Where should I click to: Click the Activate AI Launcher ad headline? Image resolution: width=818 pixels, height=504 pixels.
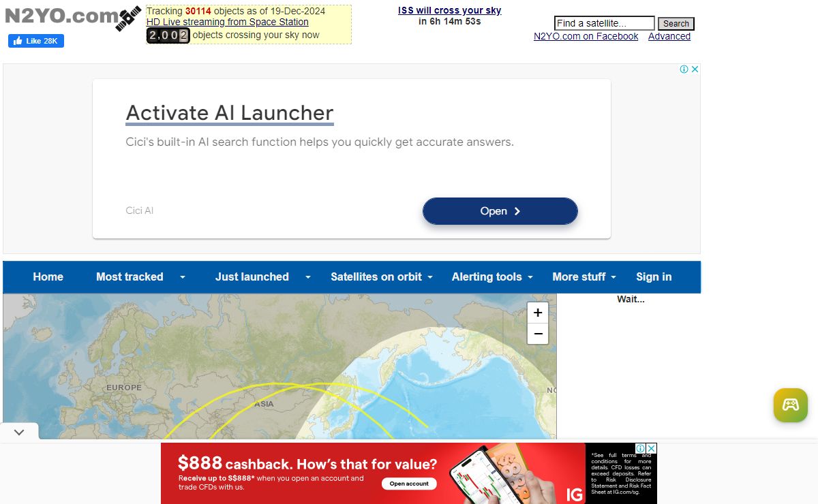click(230, 112)
